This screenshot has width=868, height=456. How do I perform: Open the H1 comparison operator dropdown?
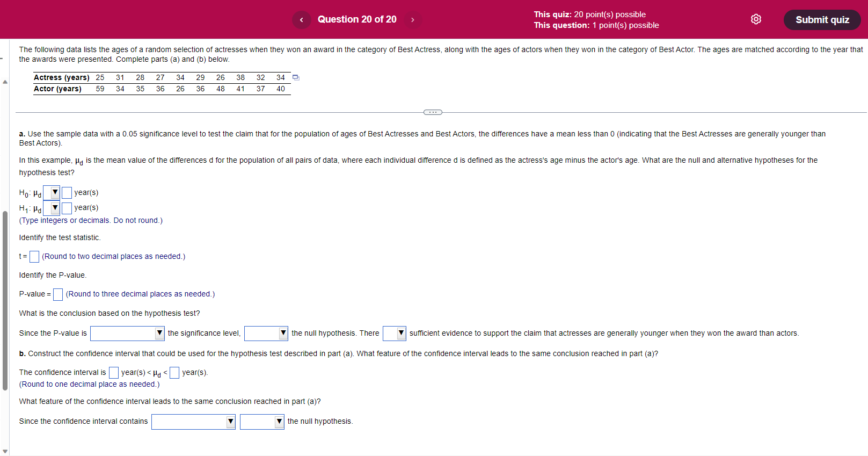tap(52, 208)
